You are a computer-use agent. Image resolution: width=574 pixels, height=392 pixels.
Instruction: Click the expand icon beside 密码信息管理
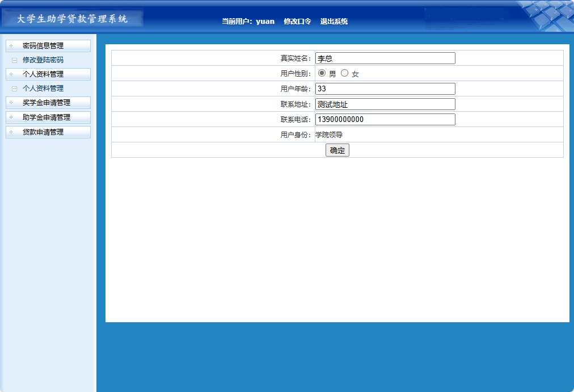(x=12, y=45)
